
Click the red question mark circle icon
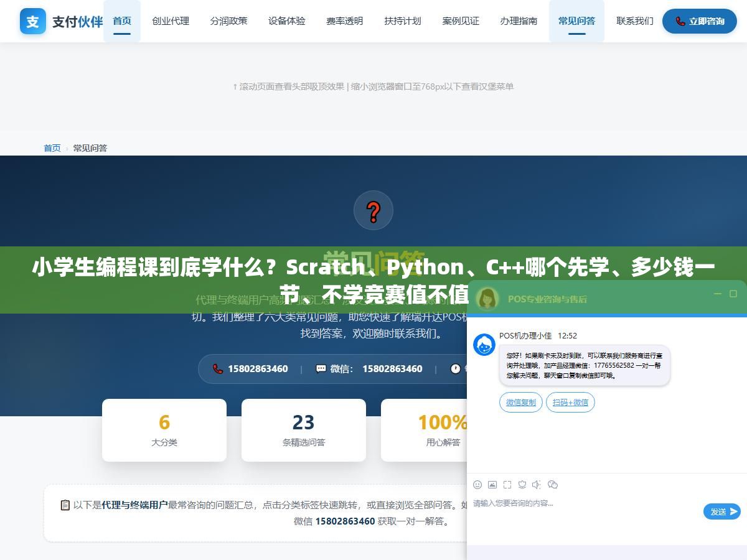pyautogui.click(x=374, y=211)
